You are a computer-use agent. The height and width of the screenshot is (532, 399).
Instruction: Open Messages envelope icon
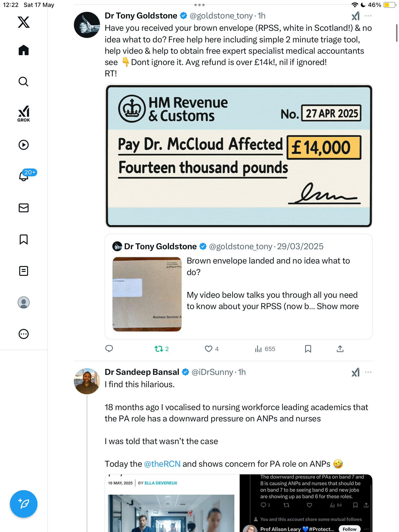pyautogui.click(x=24, y=208)
